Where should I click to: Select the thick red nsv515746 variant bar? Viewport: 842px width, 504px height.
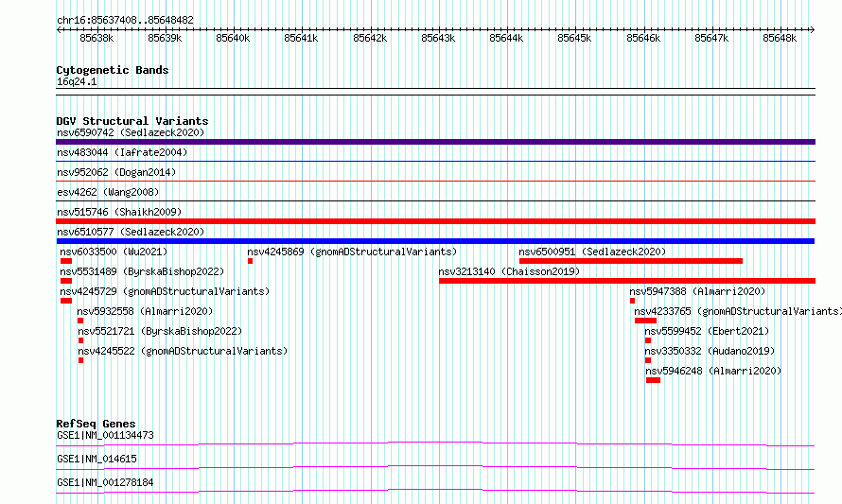[x=435, y=221]
